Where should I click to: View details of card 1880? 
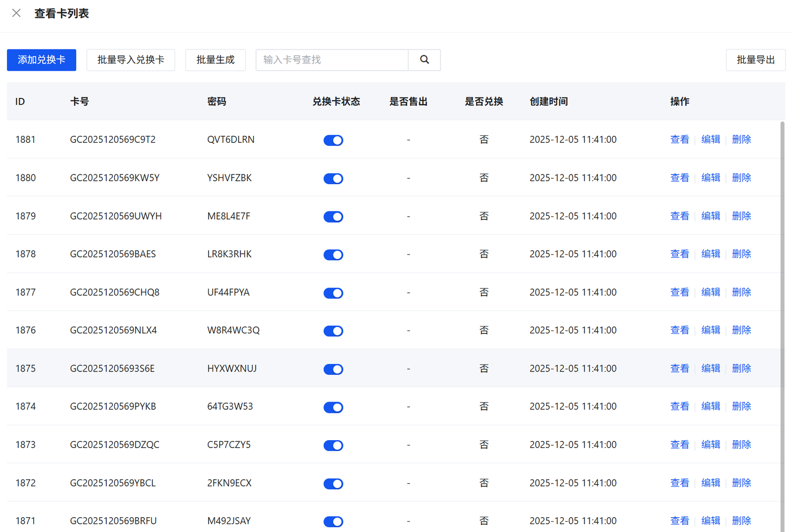click(x=679, y=178)
